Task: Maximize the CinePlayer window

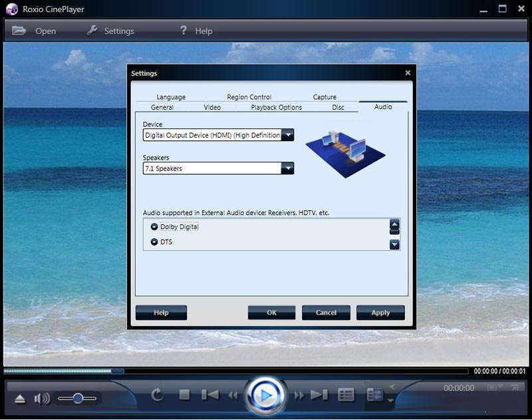Action: pos(503,9)
